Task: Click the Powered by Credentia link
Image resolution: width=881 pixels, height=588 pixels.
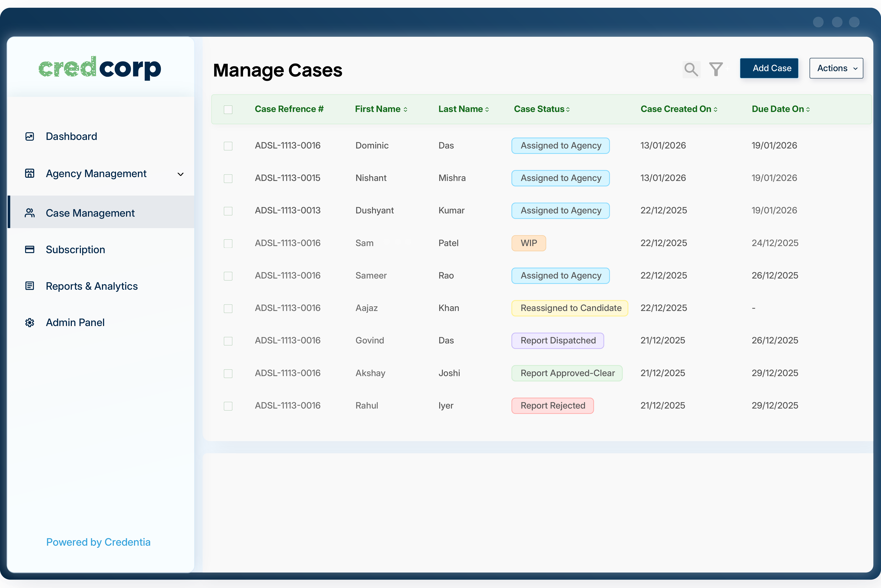Action: tap(98, 542)
